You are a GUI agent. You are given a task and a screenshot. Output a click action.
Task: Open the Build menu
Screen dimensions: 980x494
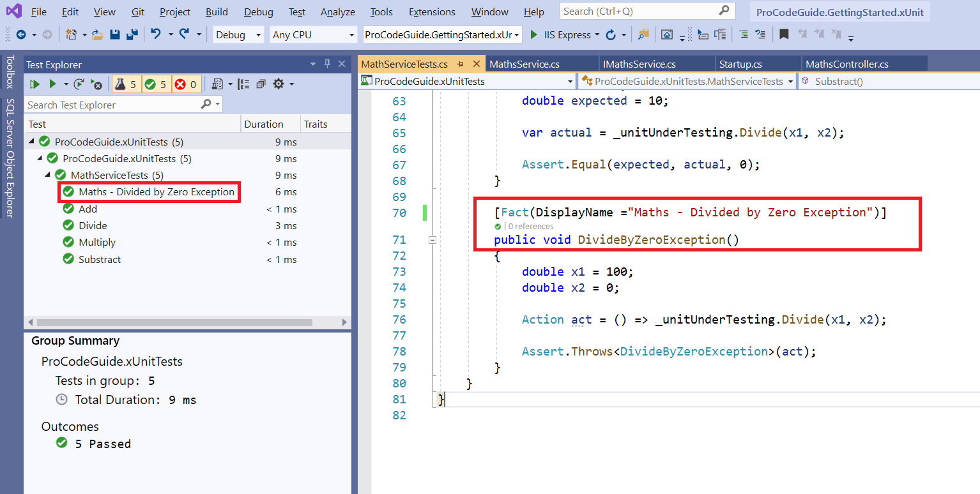(x=217, y=12)
